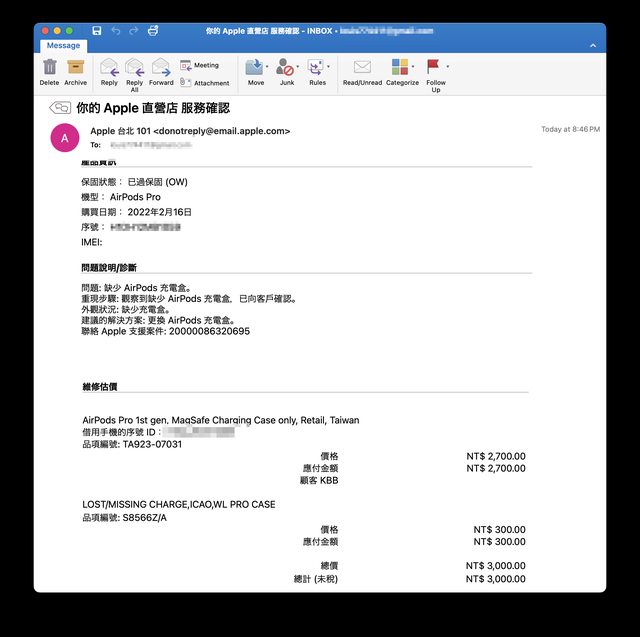Click the Undo arrow in title bar
The height and width of the screenshot is (637, 640).
coord(115,31)
